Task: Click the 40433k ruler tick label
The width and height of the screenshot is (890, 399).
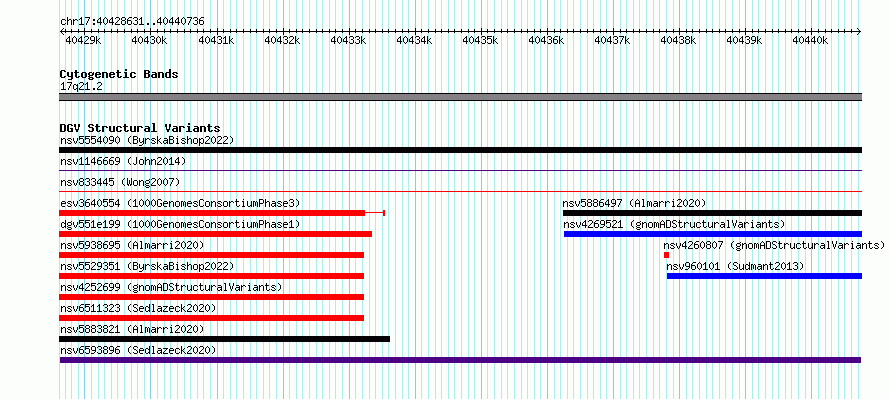Action: [349, 40]
